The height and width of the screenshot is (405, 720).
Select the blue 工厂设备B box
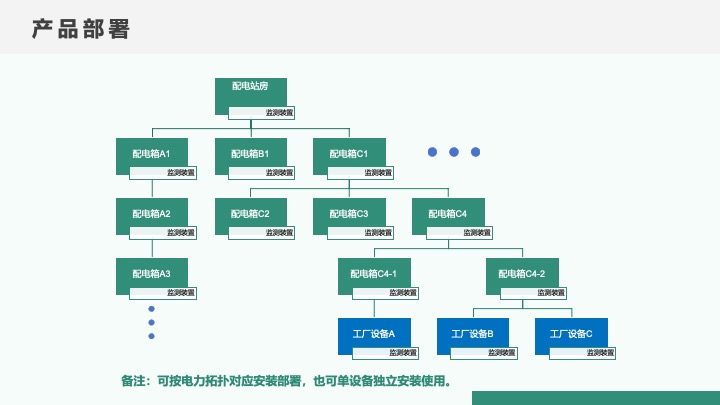click(x=472, y=334)
